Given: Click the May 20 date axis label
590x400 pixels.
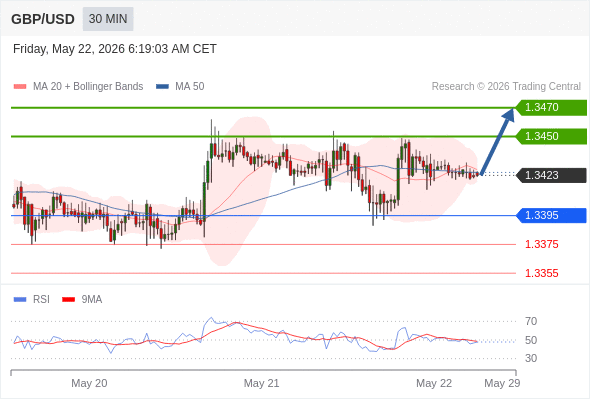Looking at the screenshot, I should (89, 383).
